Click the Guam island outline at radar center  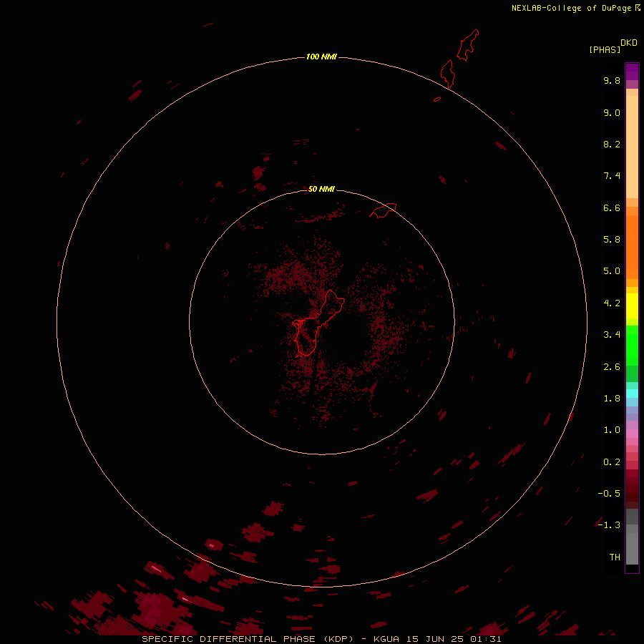(317, 323)
